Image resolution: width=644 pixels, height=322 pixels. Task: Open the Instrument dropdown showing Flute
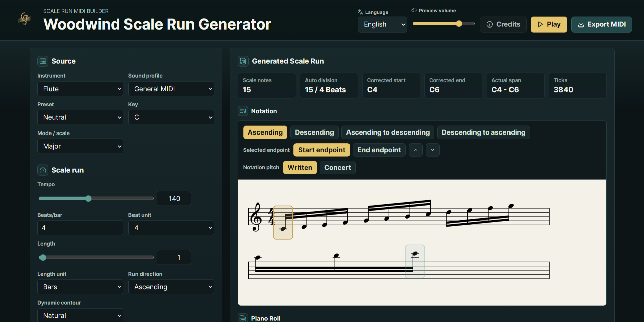click(80, 89)
